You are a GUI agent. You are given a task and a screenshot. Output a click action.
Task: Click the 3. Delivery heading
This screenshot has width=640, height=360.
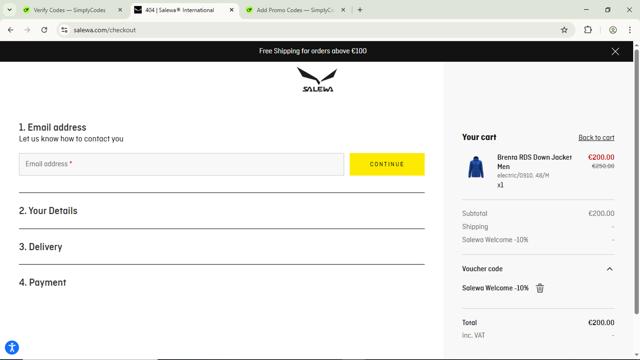[40, 247]
